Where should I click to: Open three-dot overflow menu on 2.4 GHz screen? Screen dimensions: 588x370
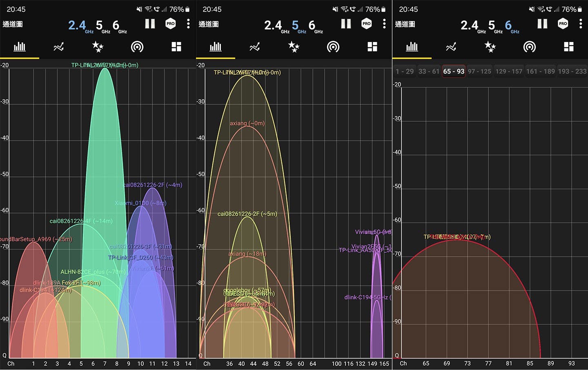click(x=188, y=24)
